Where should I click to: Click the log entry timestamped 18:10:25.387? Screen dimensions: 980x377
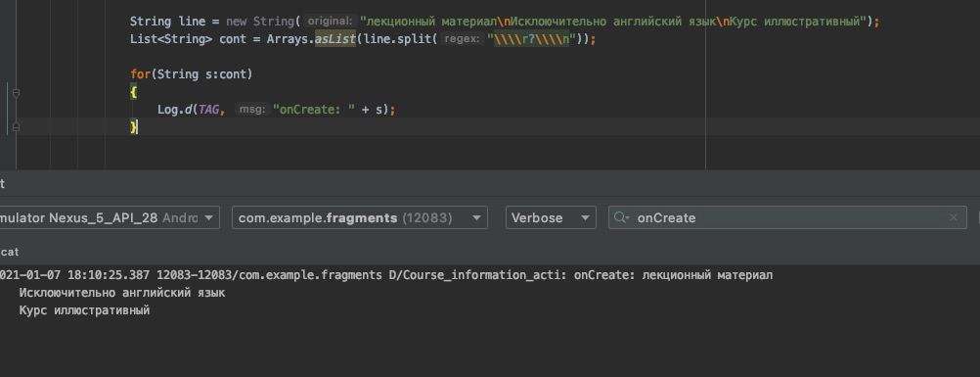386,275
